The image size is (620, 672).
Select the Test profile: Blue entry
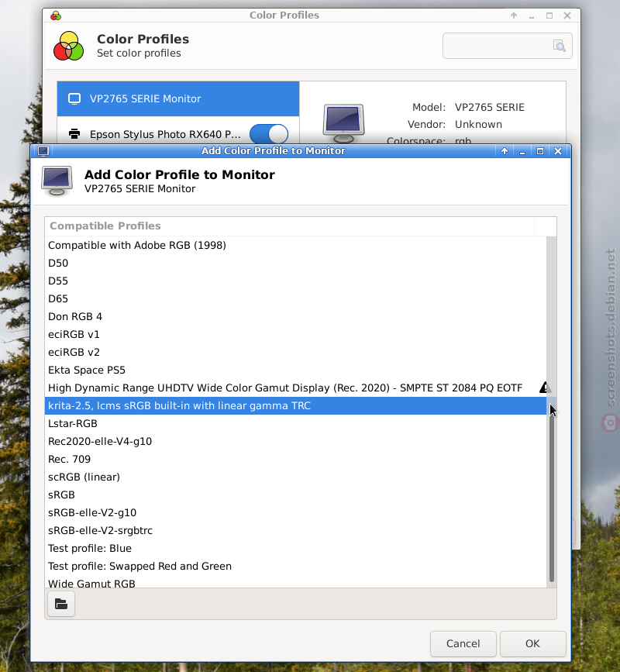(295, 549)
